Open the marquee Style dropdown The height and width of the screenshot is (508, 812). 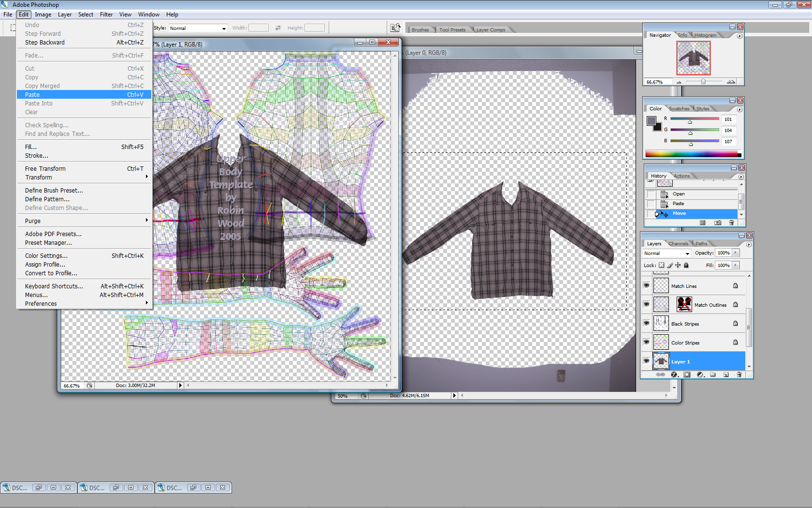(x=198, y=28)
